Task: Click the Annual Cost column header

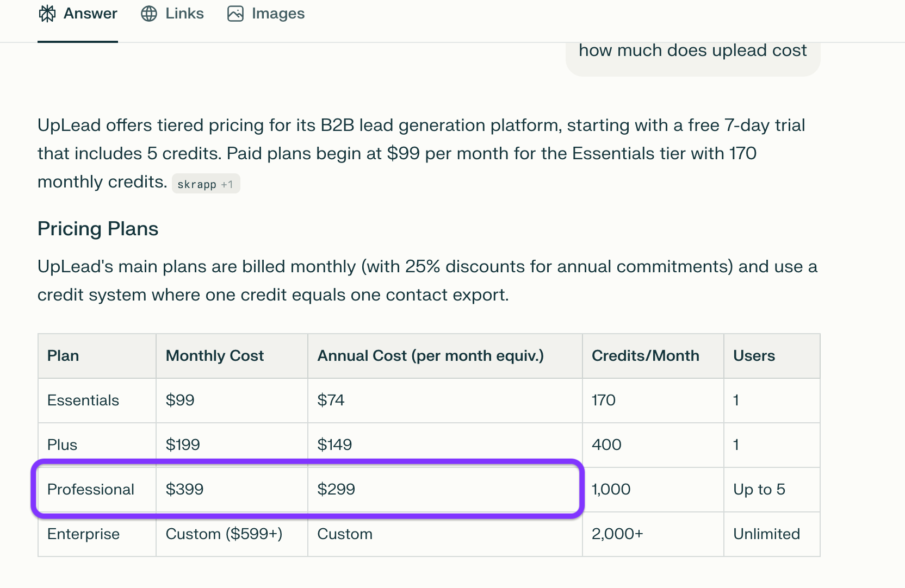Action: click(430, 356)
